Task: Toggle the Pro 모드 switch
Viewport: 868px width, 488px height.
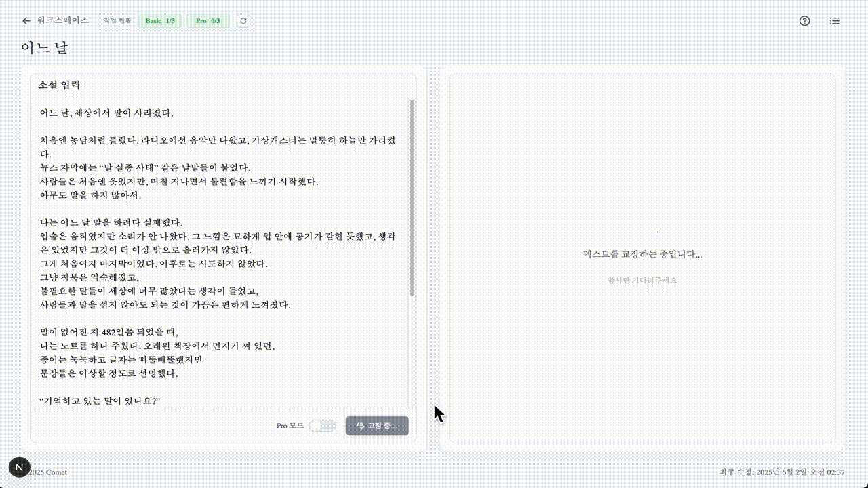Action: 323,426
